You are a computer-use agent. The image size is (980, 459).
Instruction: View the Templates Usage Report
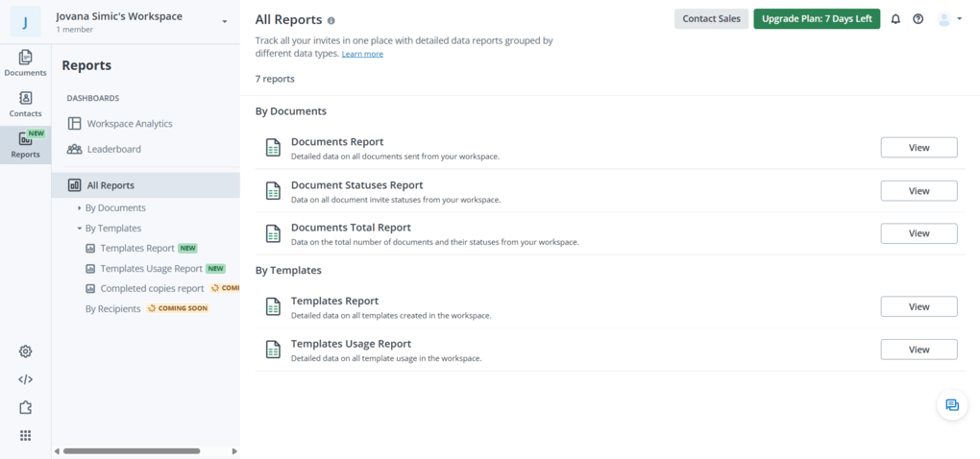(x=919, y=350)
